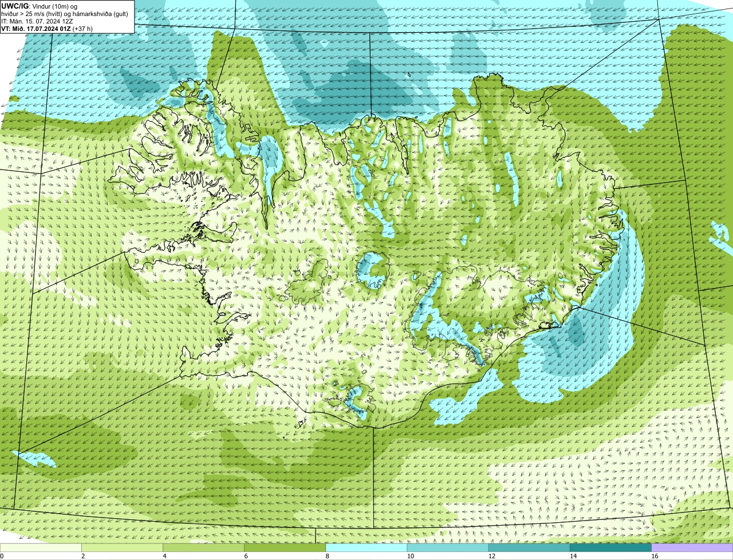Select the 2–4 m/s light green legend swatch

click(123, 548)
